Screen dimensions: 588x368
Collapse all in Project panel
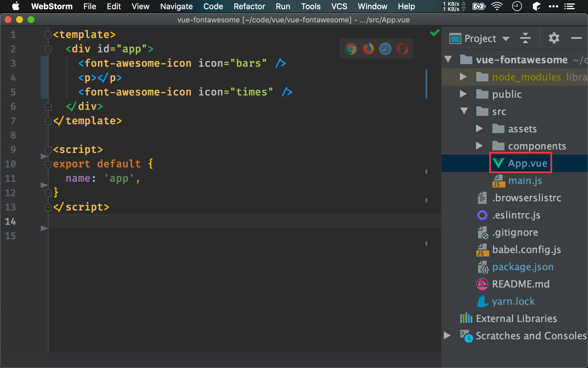[x=525, y=38]
